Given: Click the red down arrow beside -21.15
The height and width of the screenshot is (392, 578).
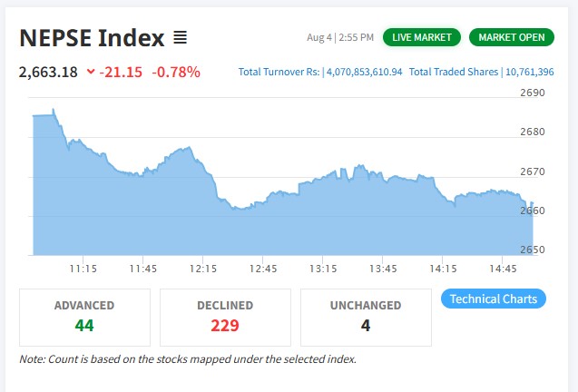Looking at the screenshot, I should point(91,72).
